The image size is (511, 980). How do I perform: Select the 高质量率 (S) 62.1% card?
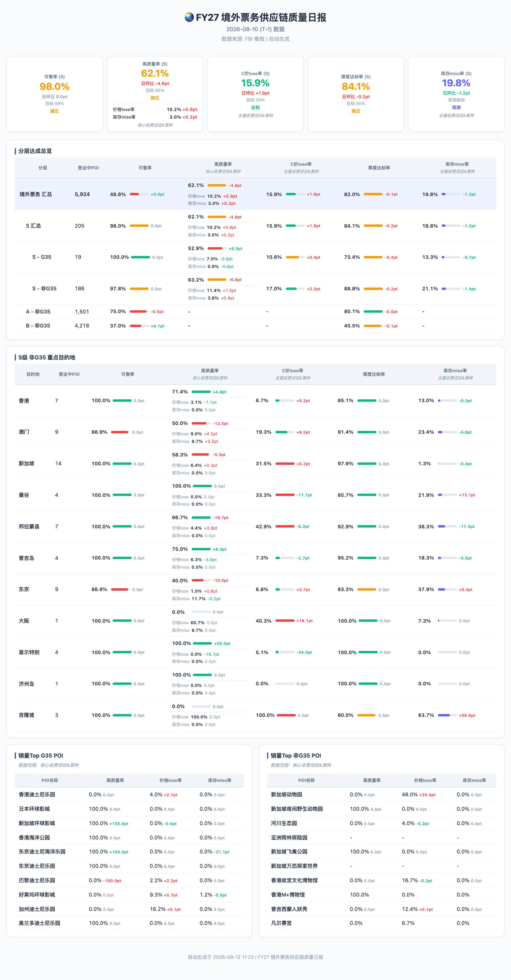click(155, 94)
